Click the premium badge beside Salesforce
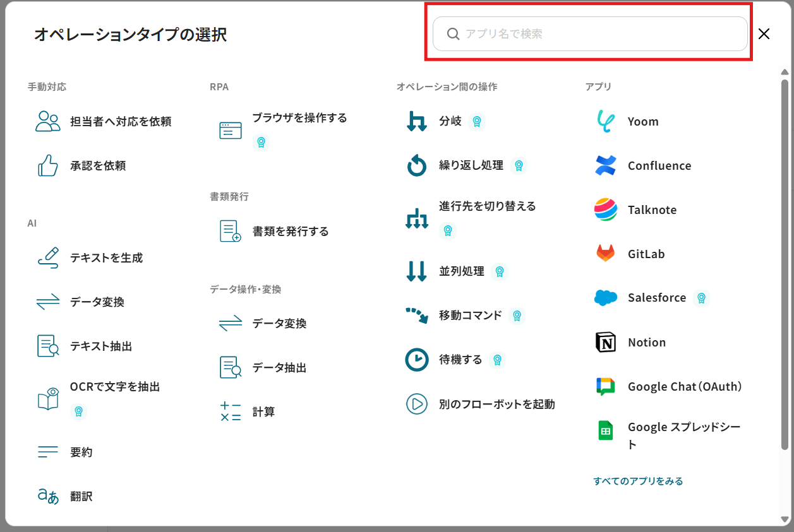This screenshot has height=532, width=794. click(x=701, y=298)
